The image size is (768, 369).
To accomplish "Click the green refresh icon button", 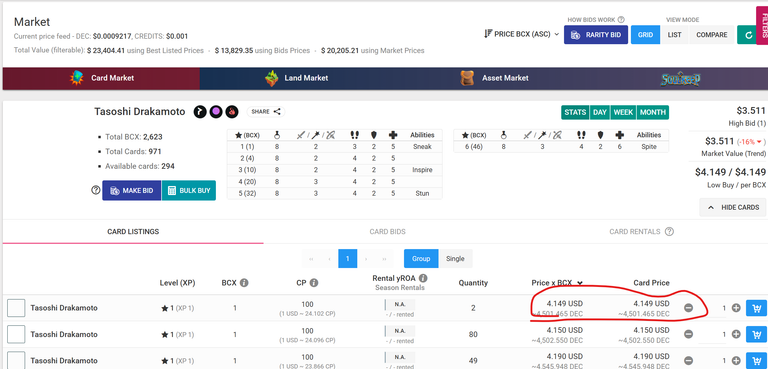I will pyautogui.click(x=748, y=35).
